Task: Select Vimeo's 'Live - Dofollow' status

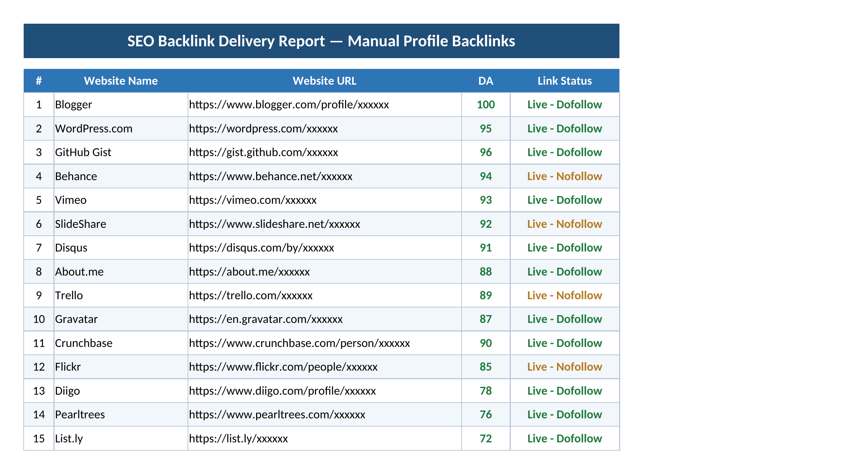Action: click(x=565, y=200)
